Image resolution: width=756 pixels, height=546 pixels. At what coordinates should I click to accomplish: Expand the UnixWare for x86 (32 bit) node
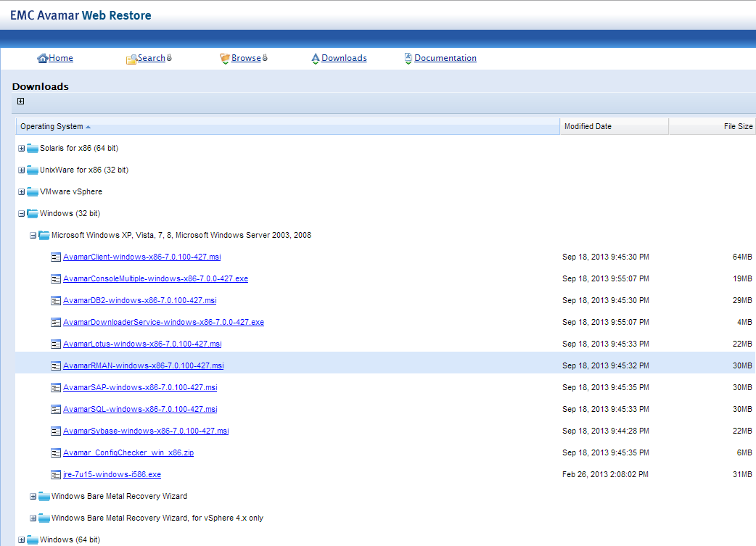pyautogui.click(x=21, y=170)
